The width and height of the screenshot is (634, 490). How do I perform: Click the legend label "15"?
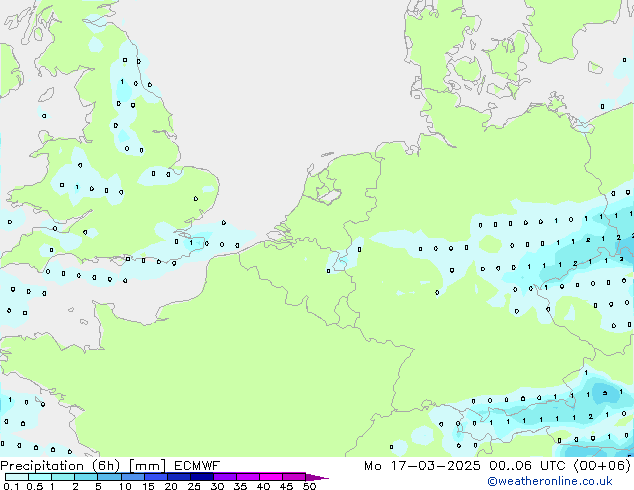point(148,486)
